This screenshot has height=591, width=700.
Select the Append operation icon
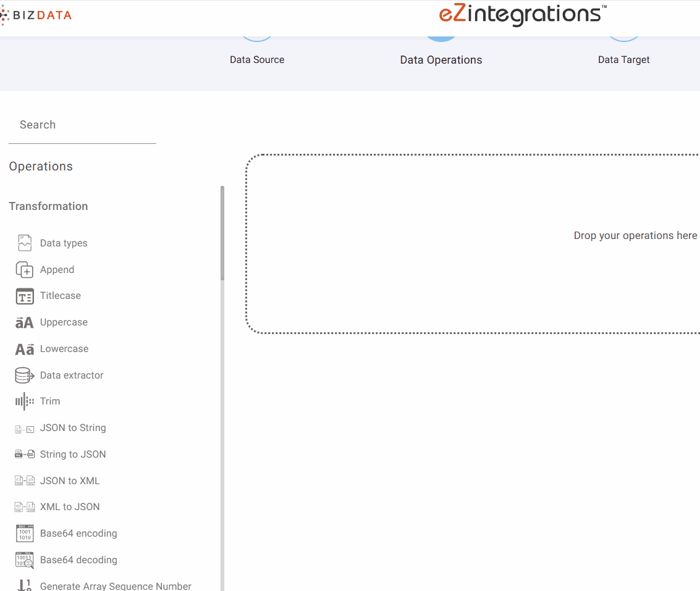tap(24, 270)
